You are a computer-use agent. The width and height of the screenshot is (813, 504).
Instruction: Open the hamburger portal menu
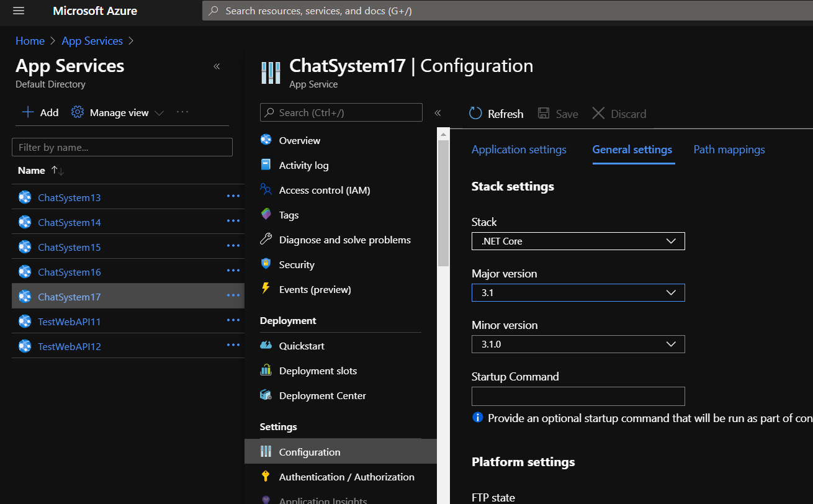pyautogui.click(x=18, y=11)
